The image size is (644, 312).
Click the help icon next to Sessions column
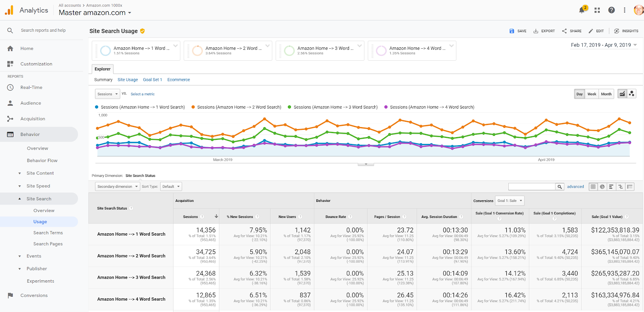202,217
